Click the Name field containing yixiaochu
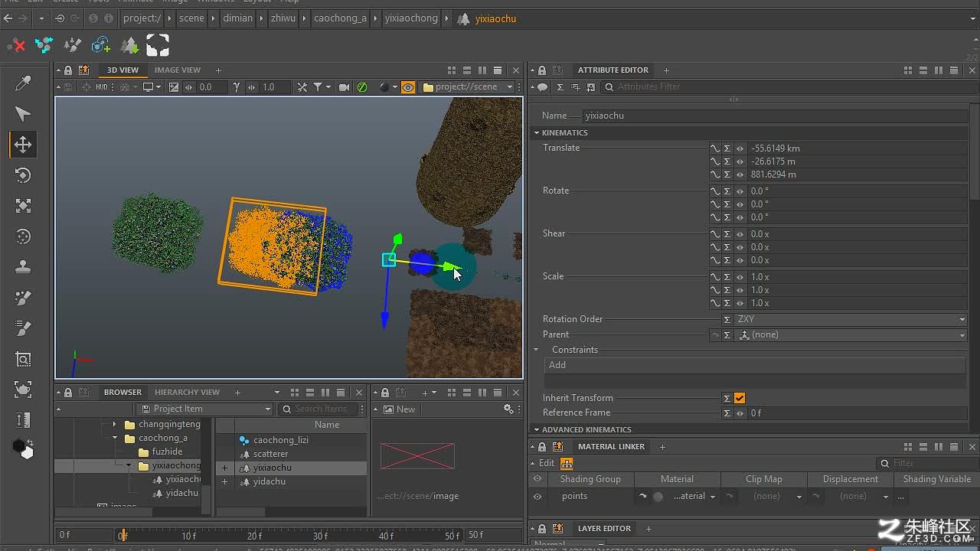The width and height of the screenshot is (980, 551). coord(773,116)
